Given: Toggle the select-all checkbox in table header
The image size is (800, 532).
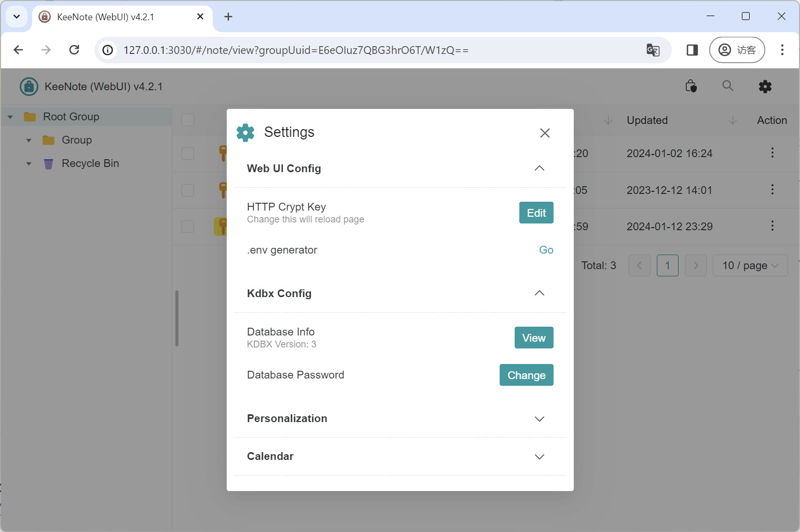Looking at the screenshot, I should click(x=188, y=120).
